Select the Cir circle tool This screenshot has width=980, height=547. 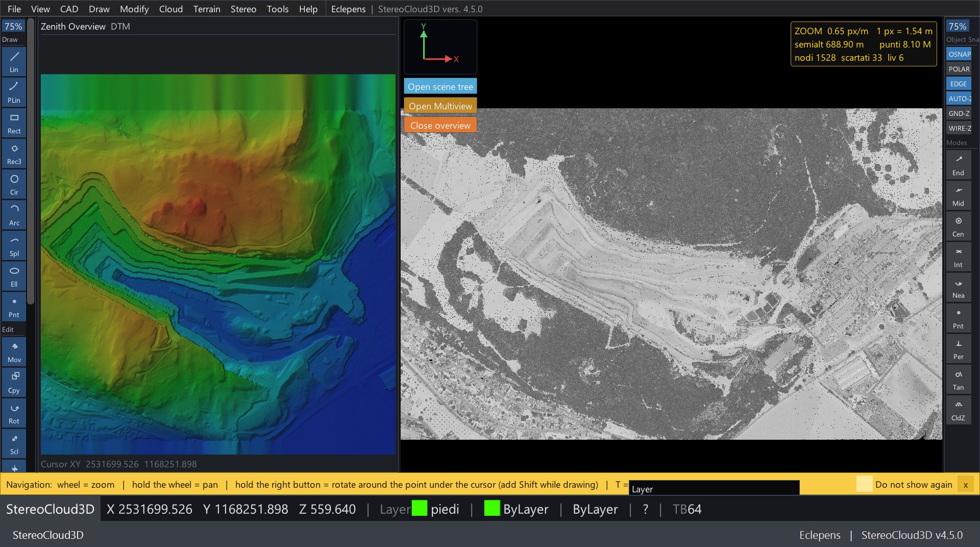pyautogui.click(x=14, y=184)
